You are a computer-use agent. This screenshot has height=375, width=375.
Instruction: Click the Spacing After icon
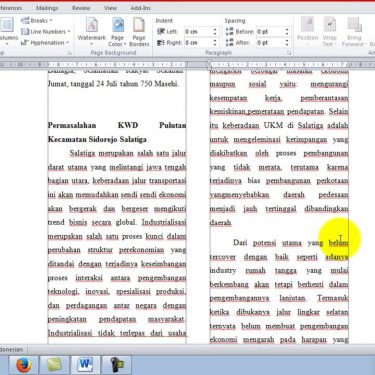pos(229,43)
